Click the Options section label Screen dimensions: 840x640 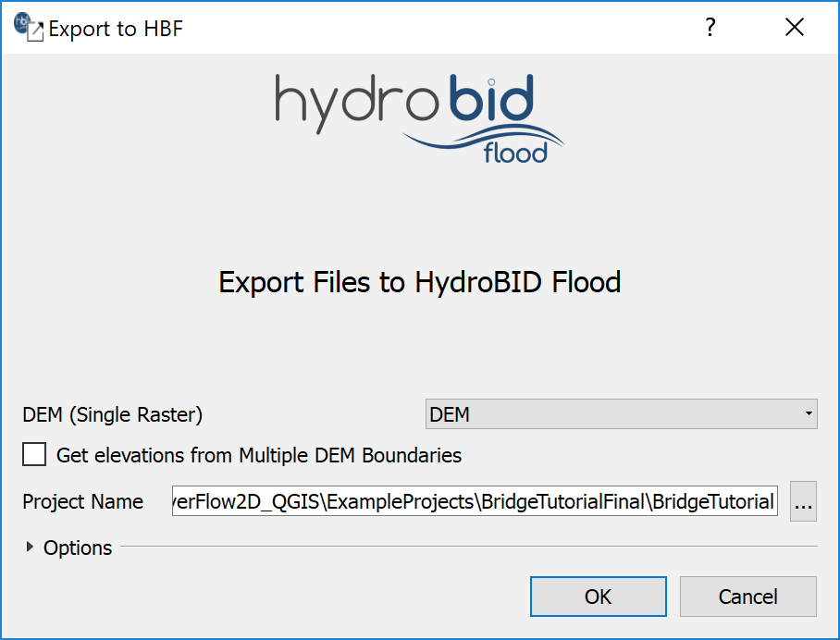(78, 548)
